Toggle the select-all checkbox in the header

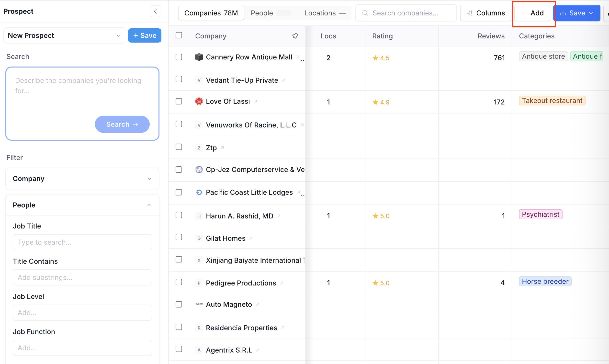tap(179, 35)
